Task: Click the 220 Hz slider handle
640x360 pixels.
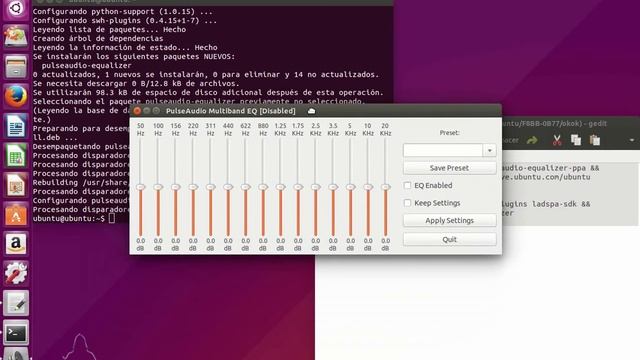Action: point(193,187)
